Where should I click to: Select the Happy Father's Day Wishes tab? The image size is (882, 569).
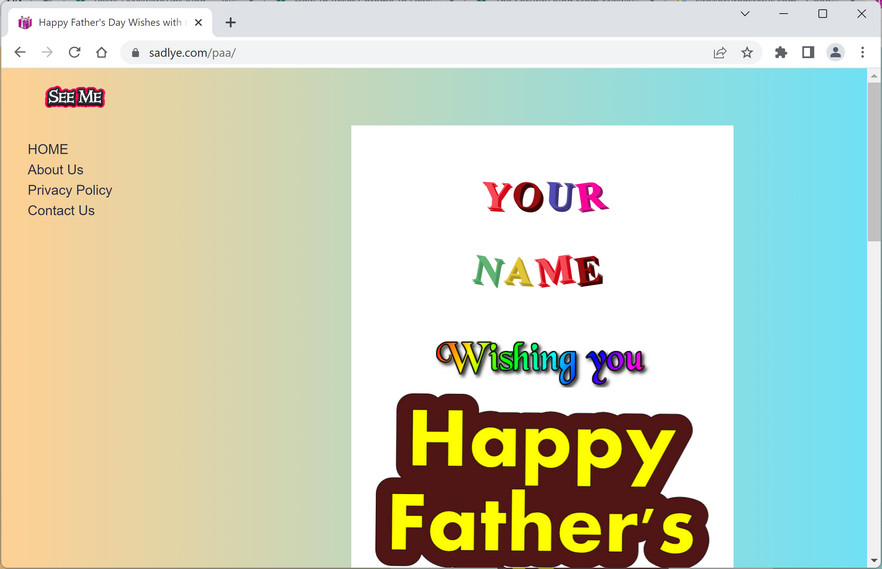[110, 22]
